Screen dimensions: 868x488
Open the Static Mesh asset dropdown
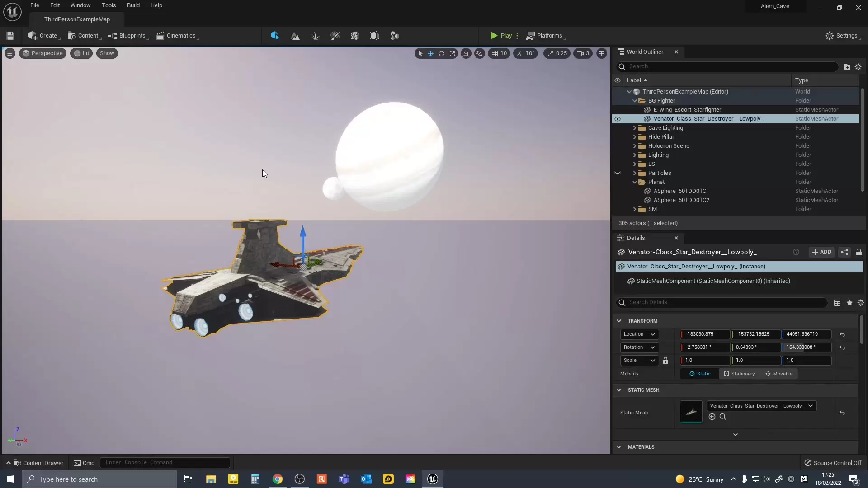761,406
